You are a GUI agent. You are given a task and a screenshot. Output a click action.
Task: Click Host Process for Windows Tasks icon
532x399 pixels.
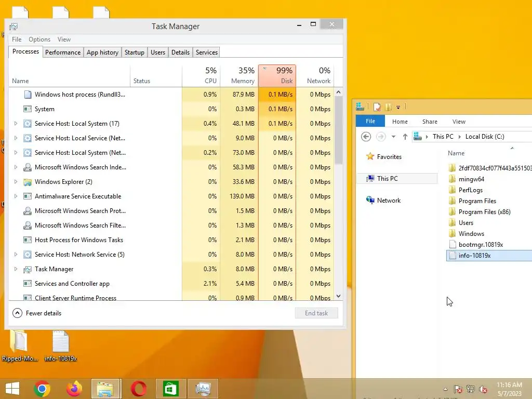pos(28,240)
